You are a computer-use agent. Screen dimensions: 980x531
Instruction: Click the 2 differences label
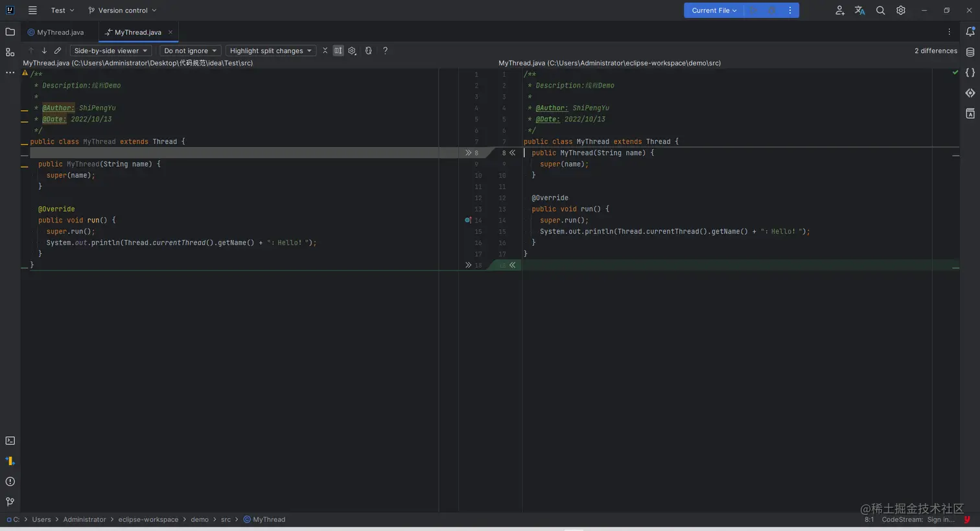coord(936,51)
